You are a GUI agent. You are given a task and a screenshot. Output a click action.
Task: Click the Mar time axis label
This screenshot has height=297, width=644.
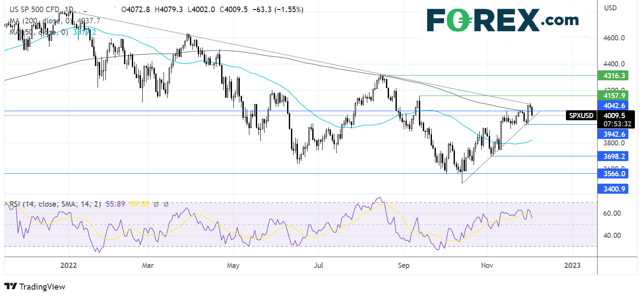pos(148,264)
